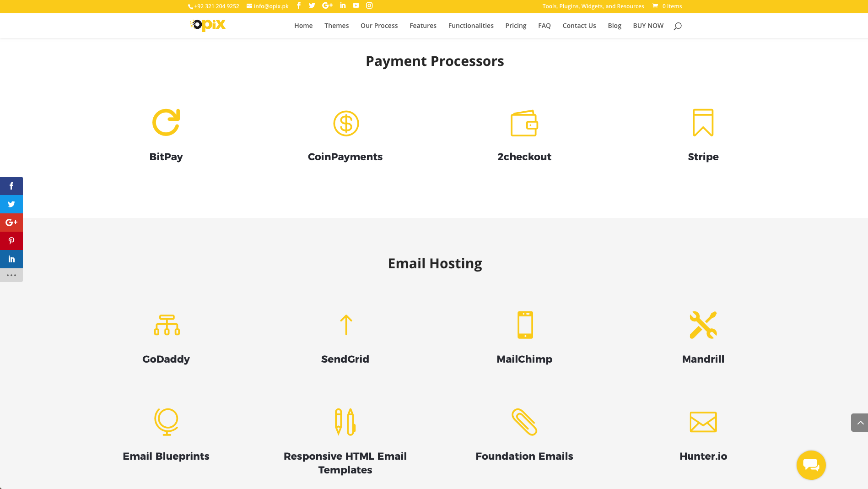Click the Mandrill tools icon
The image size is (868, 489).
[x=703, y=325]
